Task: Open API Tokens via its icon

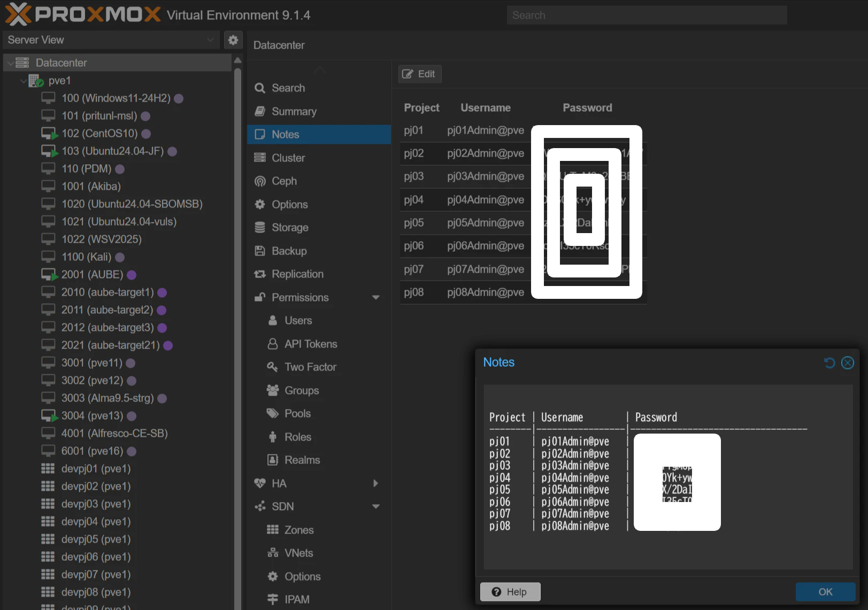Action: (x=273, y=344)
